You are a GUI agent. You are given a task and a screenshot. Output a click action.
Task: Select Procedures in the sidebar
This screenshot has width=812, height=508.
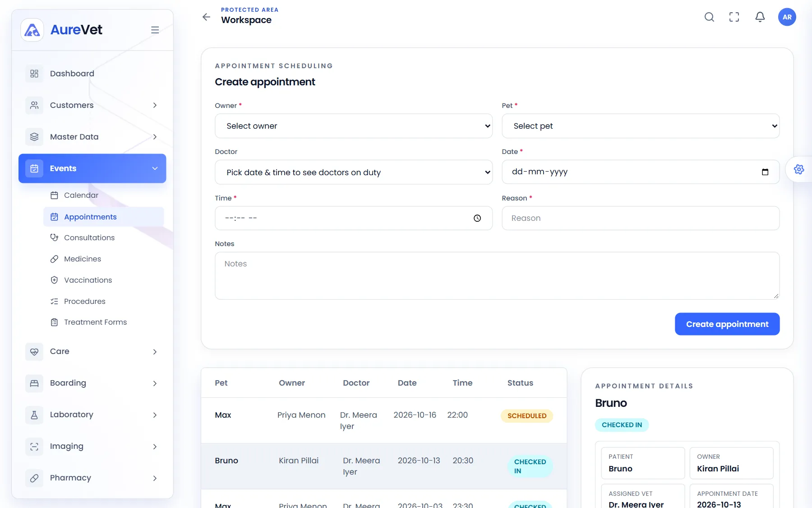point(104,301)
